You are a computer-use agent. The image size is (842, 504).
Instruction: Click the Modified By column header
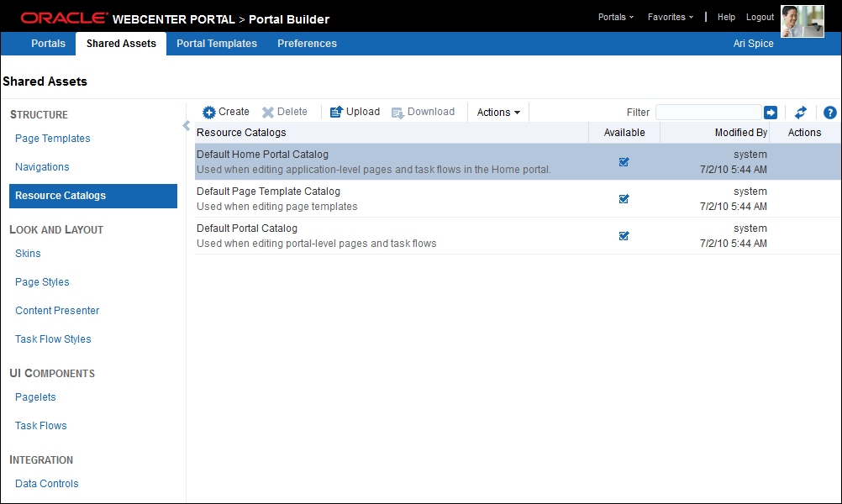click(715, 133)
